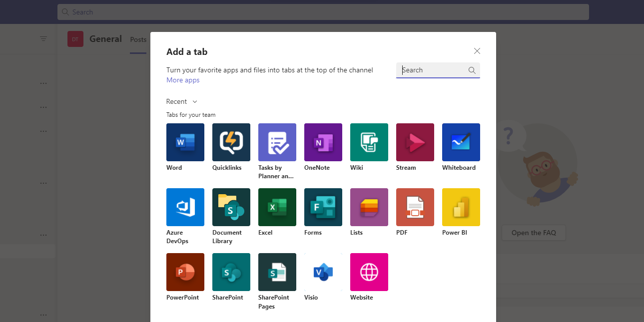The image size is (644, 322).
Task: Pick the Stream app icon
Action: pos(415,142)
